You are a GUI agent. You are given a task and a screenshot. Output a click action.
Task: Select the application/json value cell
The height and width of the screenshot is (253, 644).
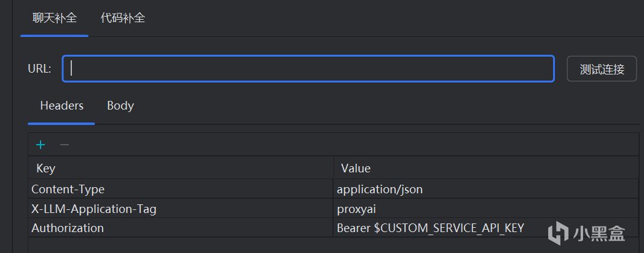tap(380, 189)
